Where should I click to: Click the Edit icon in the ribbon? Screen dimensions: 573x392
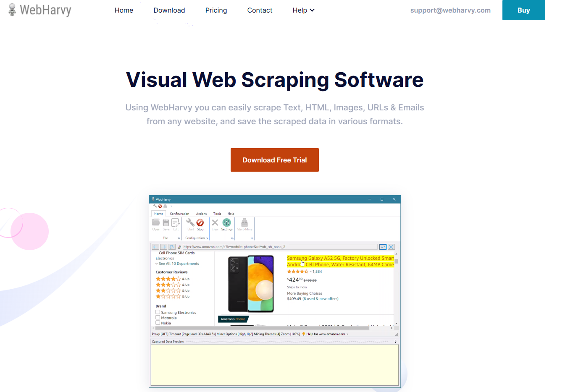click(176, 222)
